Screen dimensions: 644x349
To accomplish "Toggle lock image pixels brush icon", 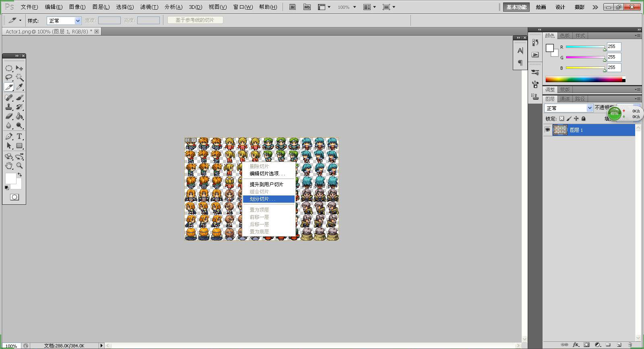I will click(569, 118).
